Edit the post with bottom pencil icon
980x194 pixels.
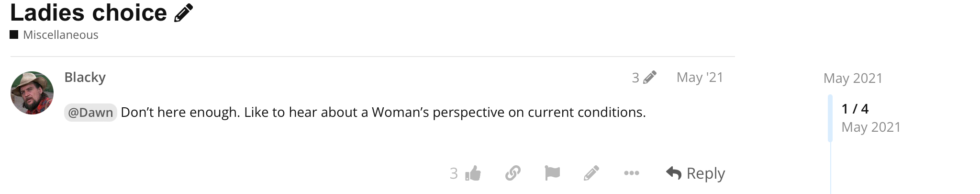pyautogui.click(x=591, y=173)
